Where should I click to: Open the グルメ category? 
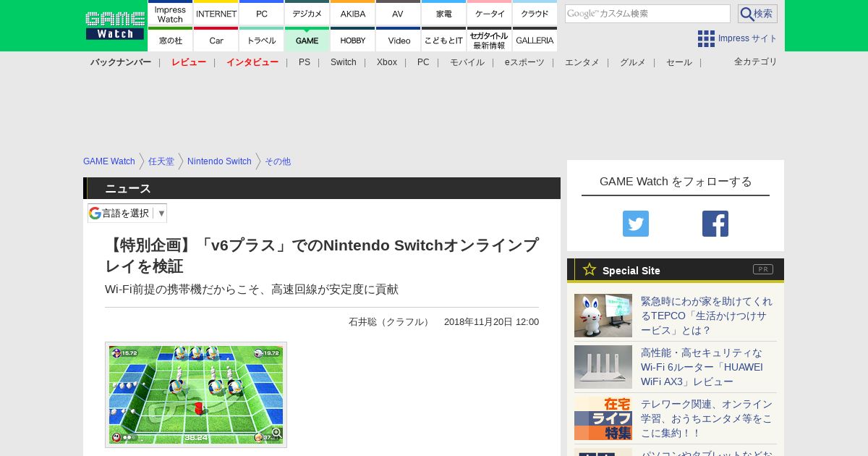[633, 62]
